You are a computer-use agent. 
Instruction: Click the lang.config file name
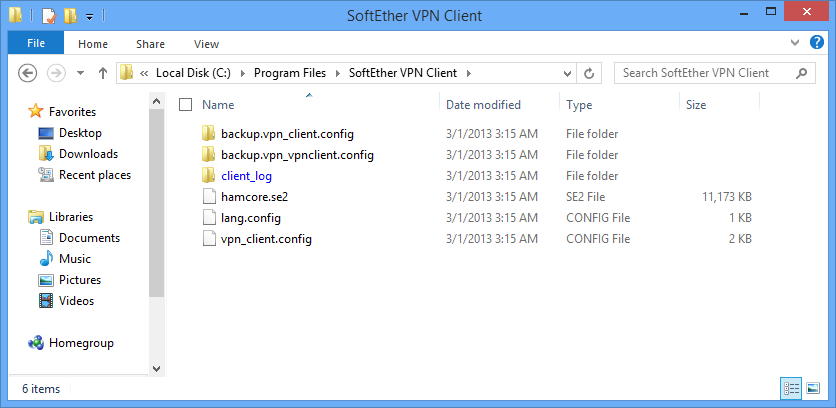point(251,218)
